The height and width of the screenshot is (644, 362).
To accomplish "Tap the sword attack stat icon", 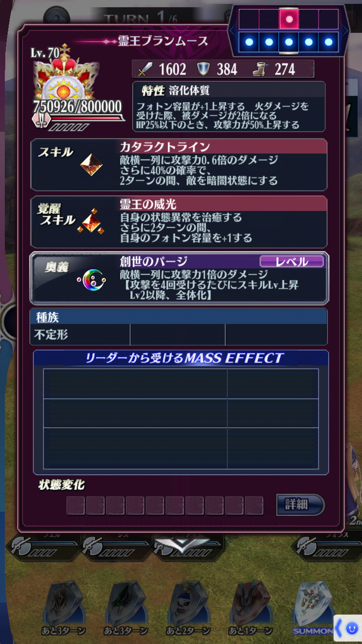I will point(145,69).
